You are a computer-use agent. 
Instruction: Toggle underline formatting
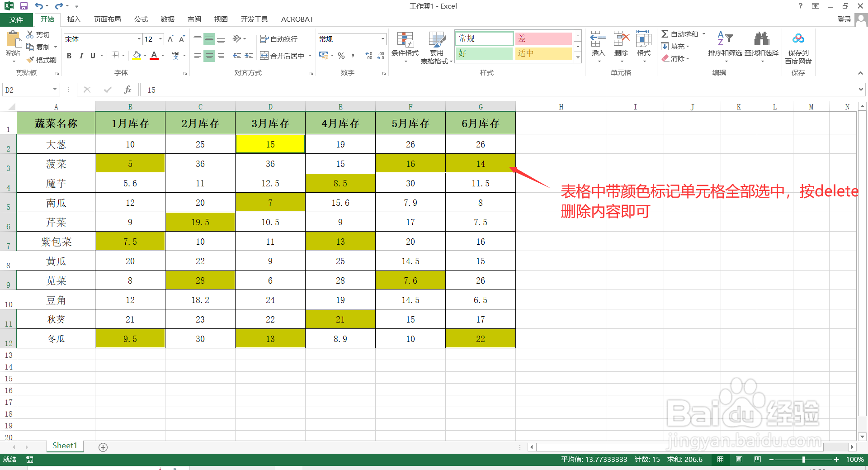tap(92, 56)
